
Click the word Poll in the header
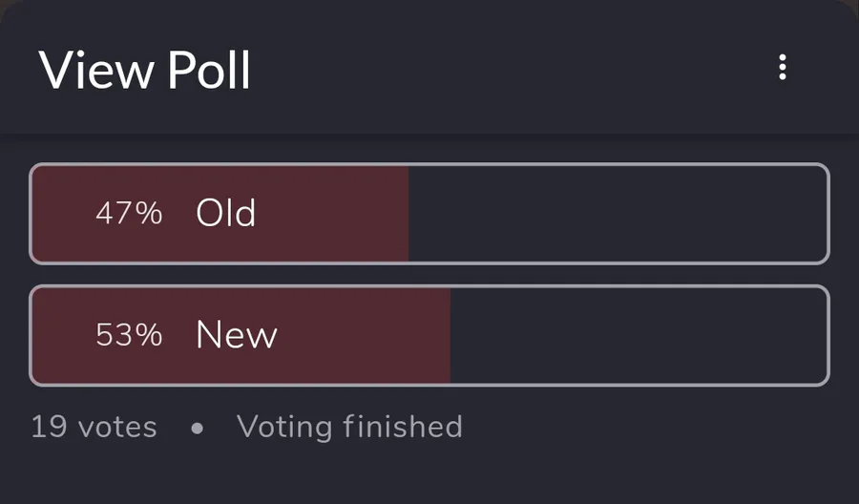[x=209, y=70]
